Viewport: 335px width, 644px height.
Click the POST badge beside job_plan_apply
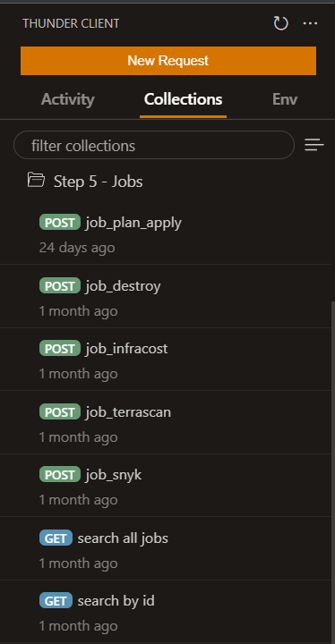(60, 223)
